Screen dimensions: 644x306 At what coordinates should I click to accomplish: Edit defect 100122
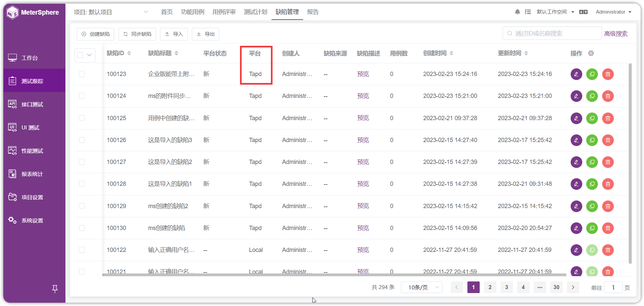[576, 250]
